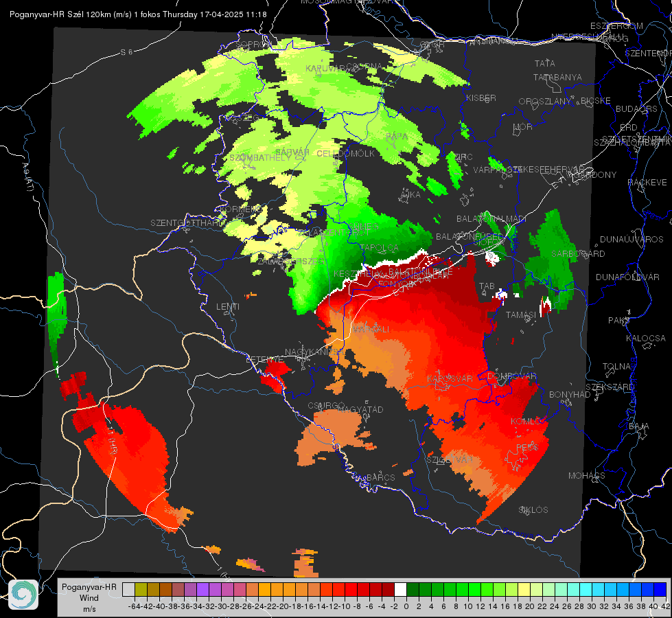The height and width of the screenshot is (618, 672).
Task: Select the SARVAR label
Action: point(292,152)
